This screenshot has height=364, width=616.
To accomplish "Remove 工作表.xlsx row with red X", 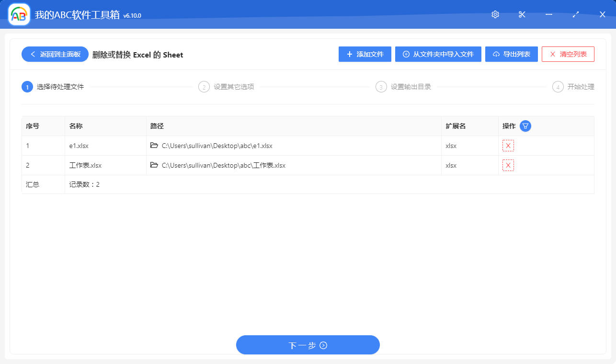I will pyautogui.click(x=508, y=165).
